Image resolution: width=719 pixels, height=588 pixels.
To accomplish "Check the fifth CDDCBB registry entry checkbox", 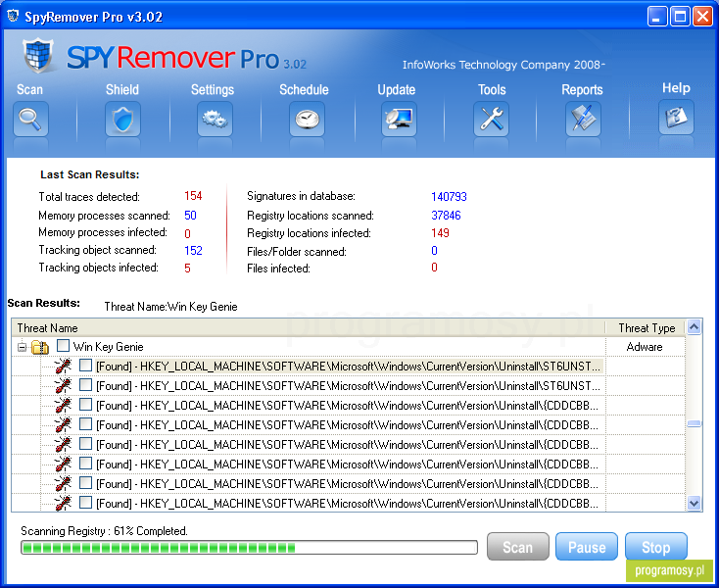I will point(86,482).
